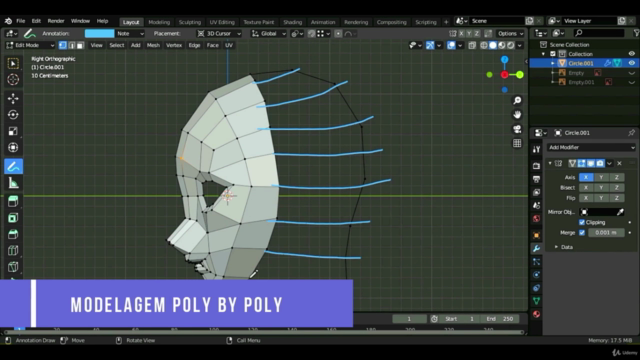
Task: Toggle camera view icon
Action: (517, 129)
